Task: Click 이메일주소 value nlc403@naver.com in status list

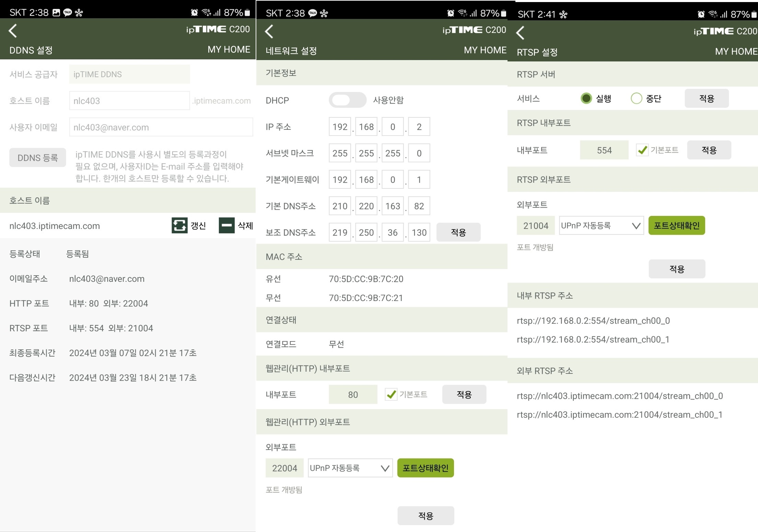Action: pos(107,279)
